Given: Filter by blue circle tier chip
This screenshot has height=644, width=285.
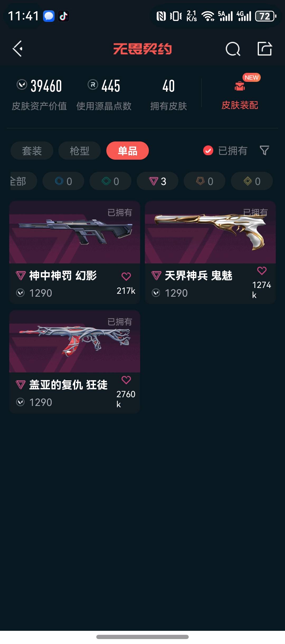Looking at the screenshot, I should 63,181.
